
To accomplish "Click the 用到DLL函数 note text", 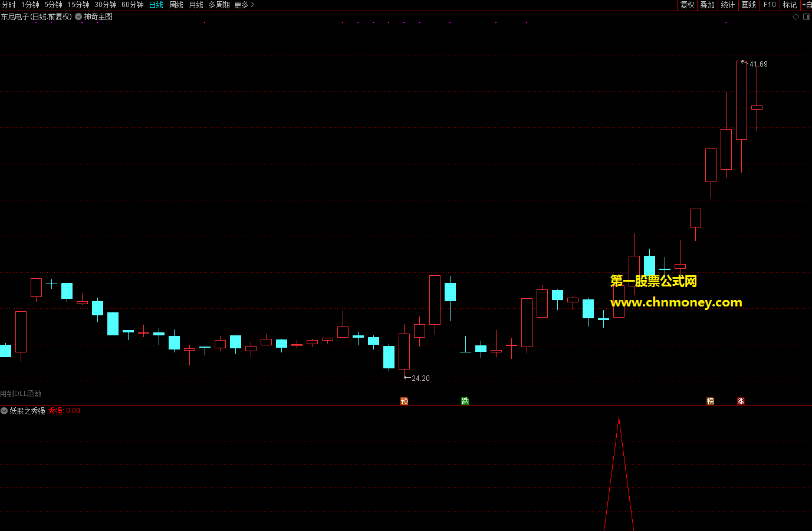I will pyautogui.click(x=21, y=394).
